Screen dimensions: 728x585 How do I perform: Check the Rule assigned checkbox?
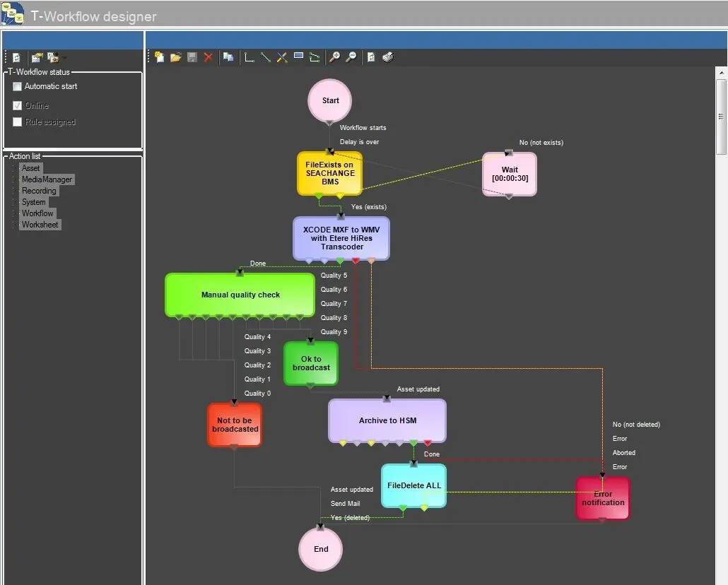coord(18,122)
